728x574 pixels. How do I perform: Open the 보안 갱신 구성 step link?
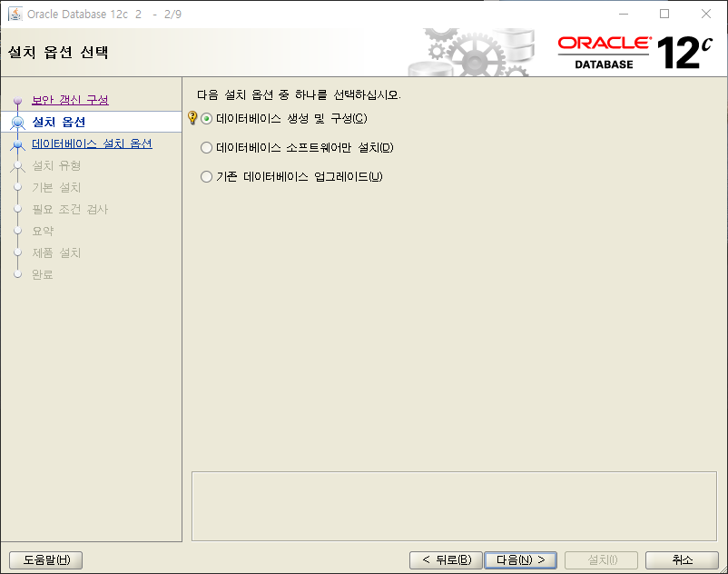click(x=70, y=100)
